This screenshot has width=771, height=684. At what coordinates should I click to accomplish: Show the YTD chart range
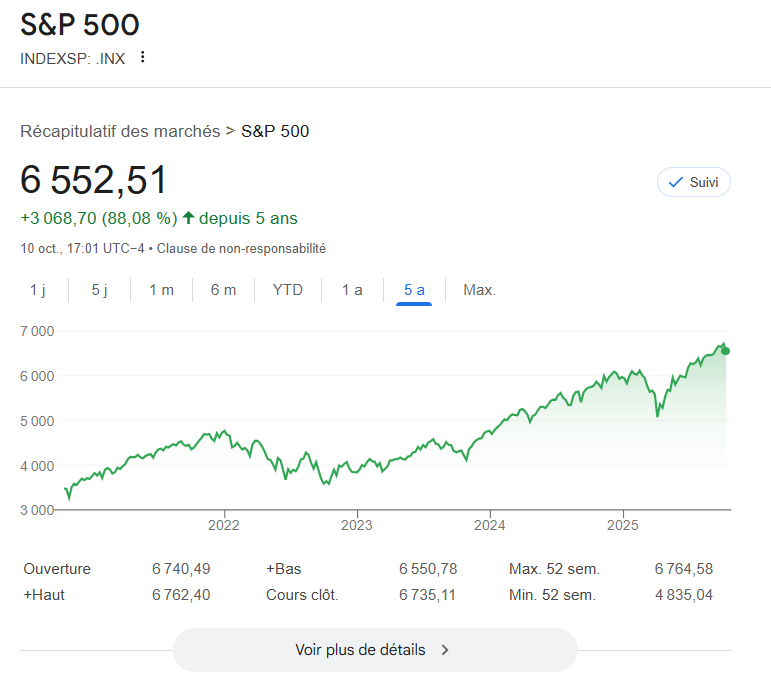tap(287, 290)
